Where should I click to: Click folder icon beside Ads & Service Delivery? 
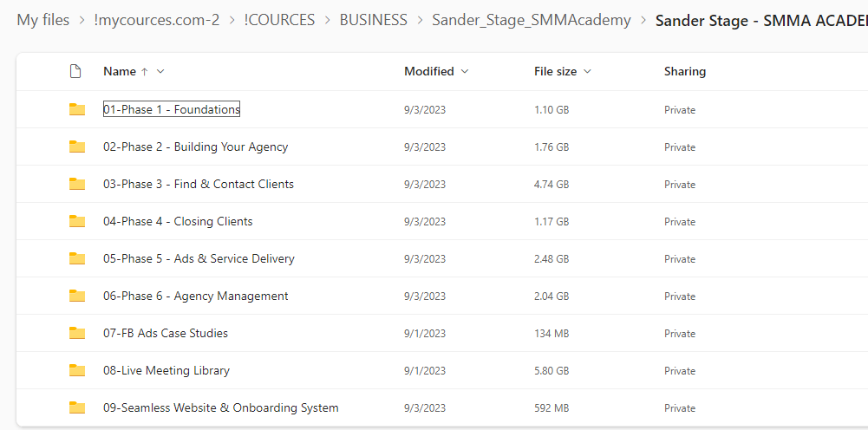click(x=77, y=258)
